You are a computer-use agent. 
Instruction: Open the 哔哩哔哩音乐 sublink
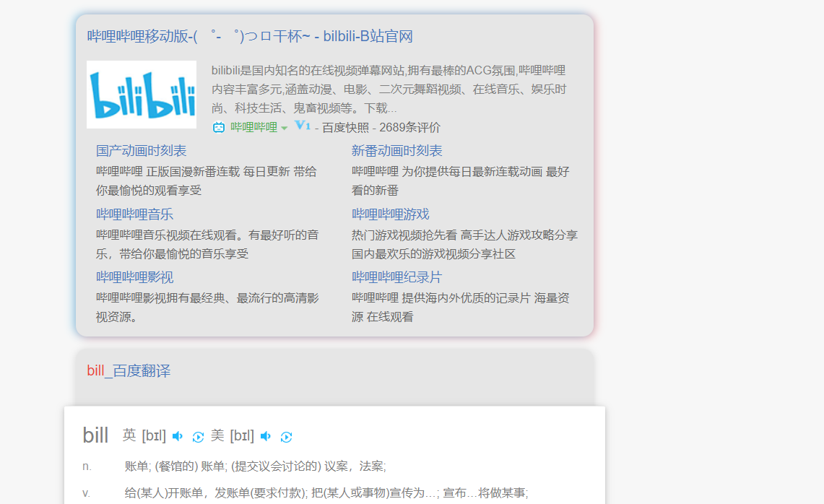pos(134,214)
